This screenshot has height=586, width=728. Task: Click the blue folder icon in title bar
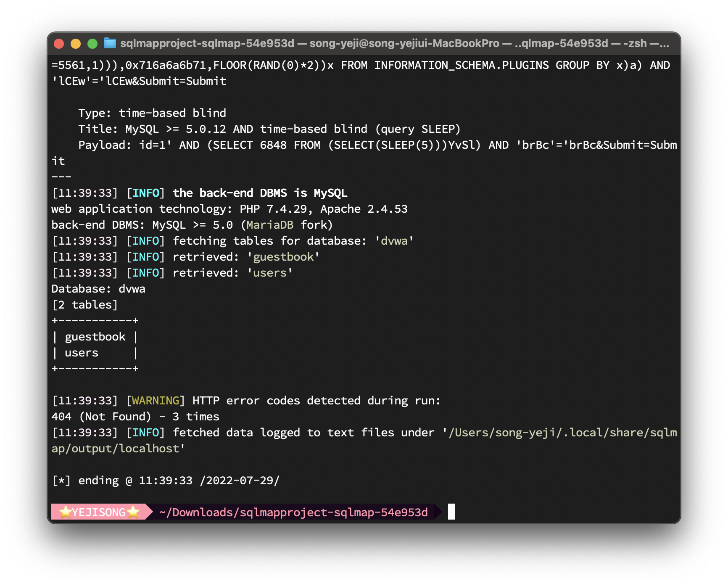(x=110, y=43)
